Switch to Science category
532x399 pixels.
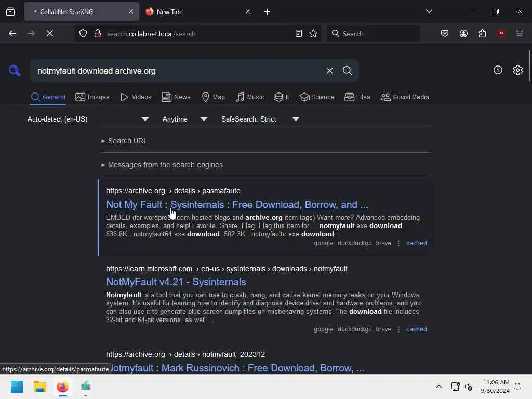[316, 97]
